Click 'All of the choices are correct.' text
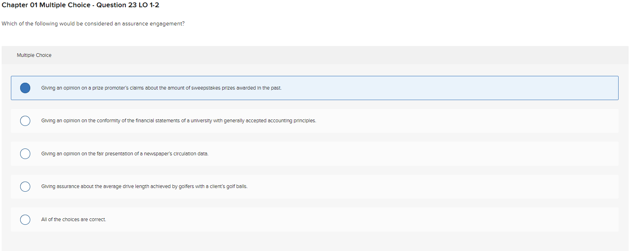 (x=73, y=220)
